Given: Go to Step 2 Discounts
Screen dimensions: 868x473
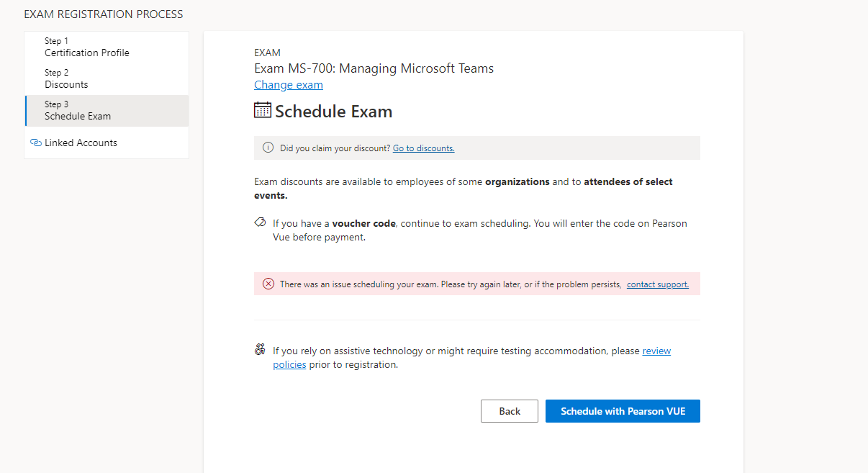Looking at the screenshot, I should pos(107,78).
